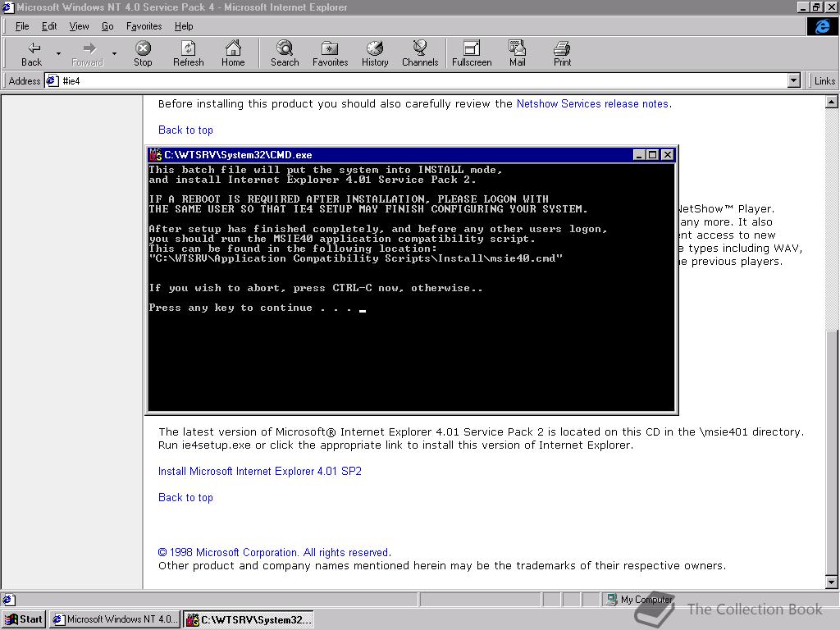840x630 pixels.
Task: Open the Search pane from toolbar
Action: 285,53
